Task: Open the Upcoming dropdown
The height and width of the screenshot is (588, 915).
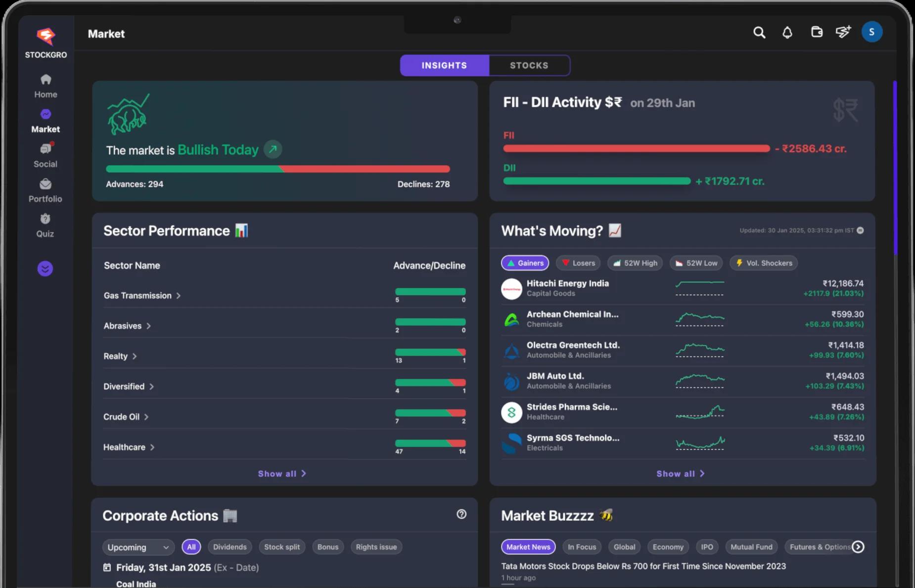Action: [138, 547]
